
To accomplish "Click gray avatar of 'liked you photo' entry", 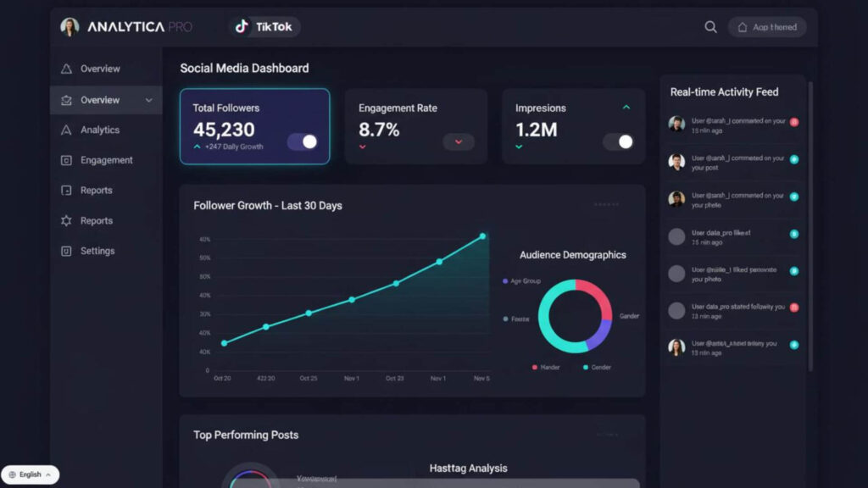I will coord(676,274).
